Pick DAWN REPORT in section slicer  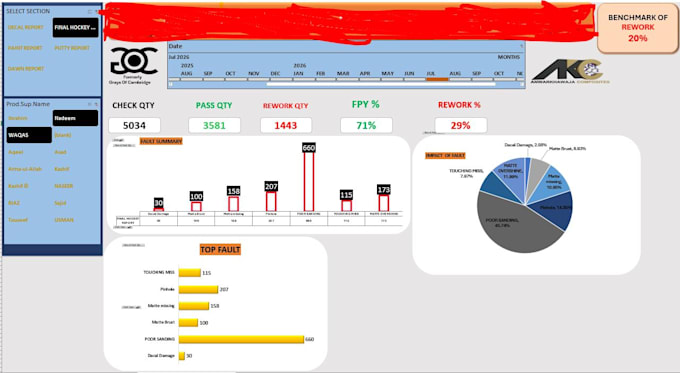[x=26, y=69]
